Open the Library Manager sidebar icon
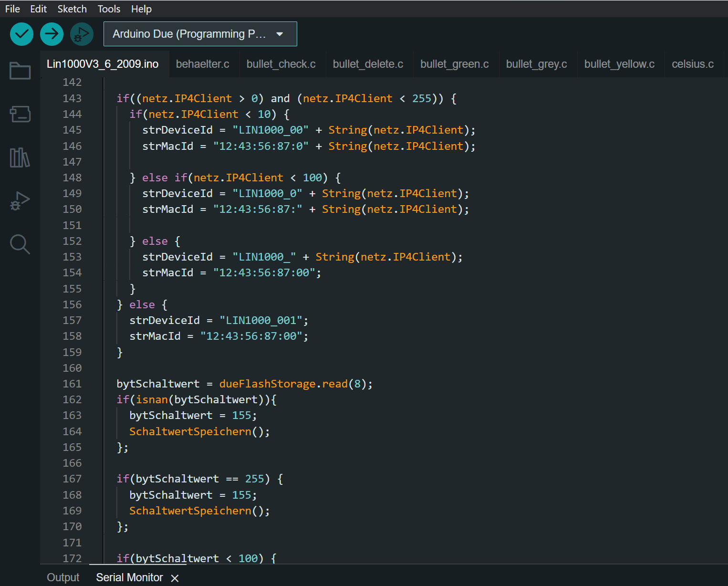Viewport: 728px width, 586px height. pyautogui.click(x=20, y=157)
